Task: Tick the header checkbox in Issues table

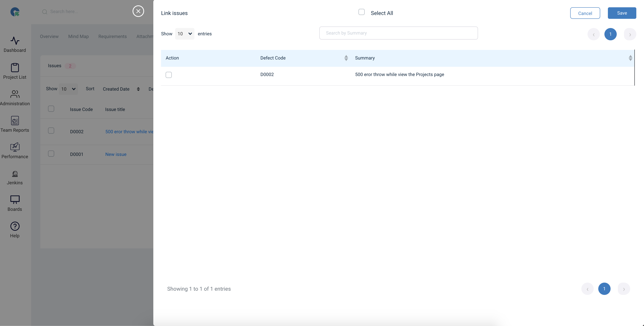Action: click(51, 109)
